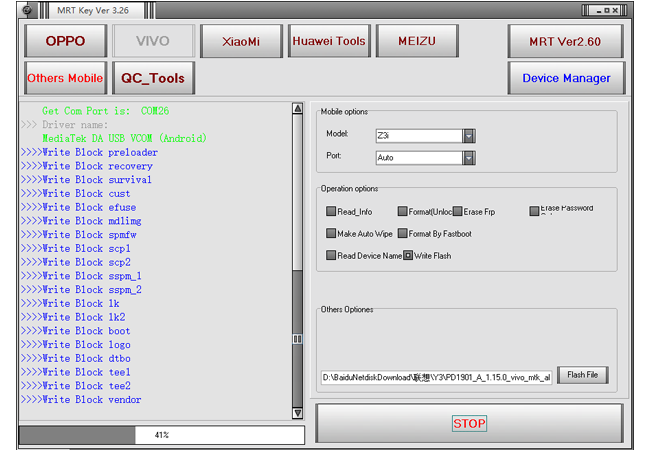The width and height of the screenshot is (650, 450).
Task: Select log line Write Block cust
Action: (75, 194)
